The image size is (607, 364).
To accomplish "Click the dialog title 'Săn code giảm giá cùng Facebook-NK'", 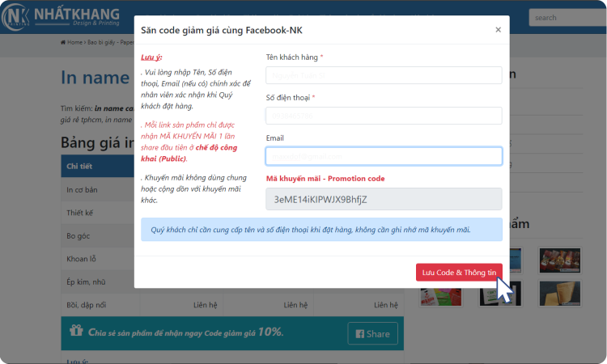I will tap(222, 30).
